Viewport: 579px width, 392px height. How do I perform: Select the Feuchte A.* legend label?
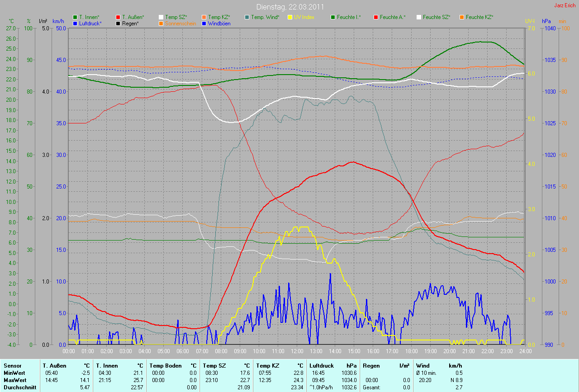pyautogui.click(x=393, y=17)
